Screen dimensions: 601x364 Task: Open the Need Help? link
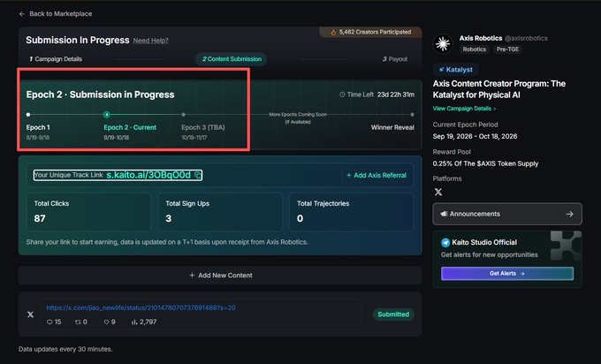coord(150,41)
